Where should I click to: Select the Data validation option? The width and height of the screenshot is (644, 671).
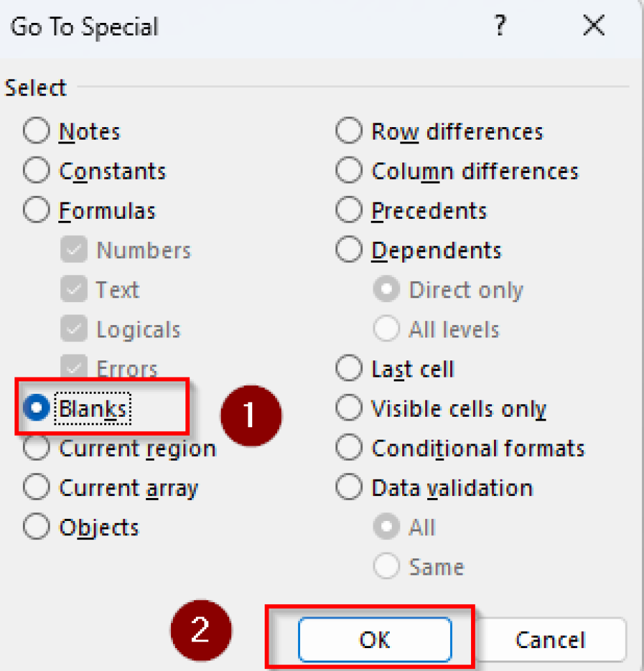349,487
